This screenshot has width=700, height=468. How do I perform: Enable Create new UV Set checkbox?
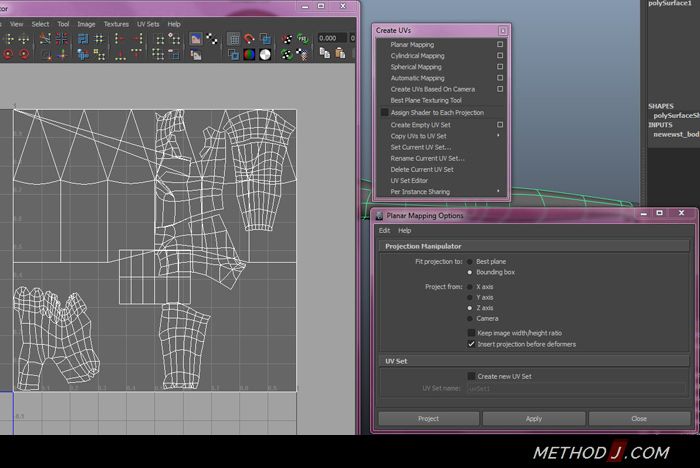(x=472, y=376)
